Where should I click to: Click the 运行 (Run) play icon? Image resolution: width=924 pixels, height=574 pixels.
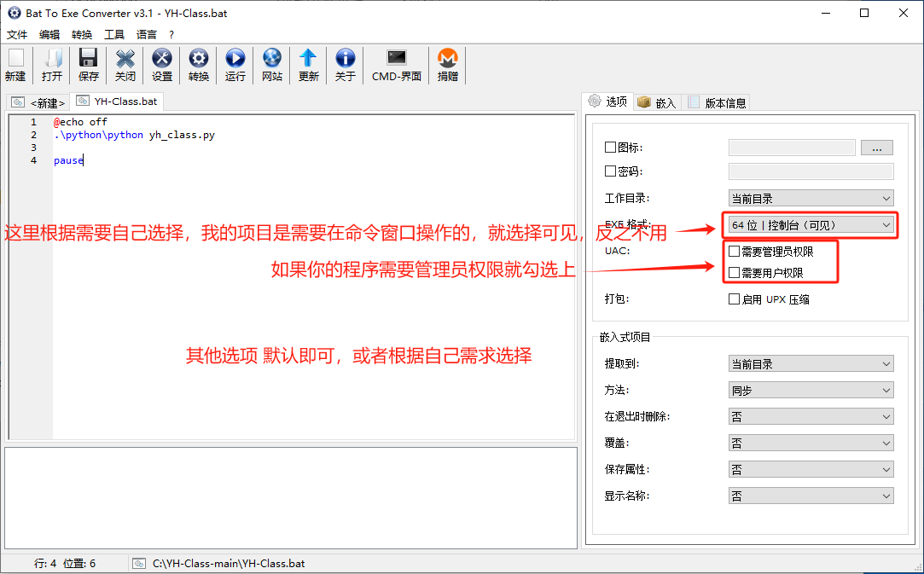point(235,65)
